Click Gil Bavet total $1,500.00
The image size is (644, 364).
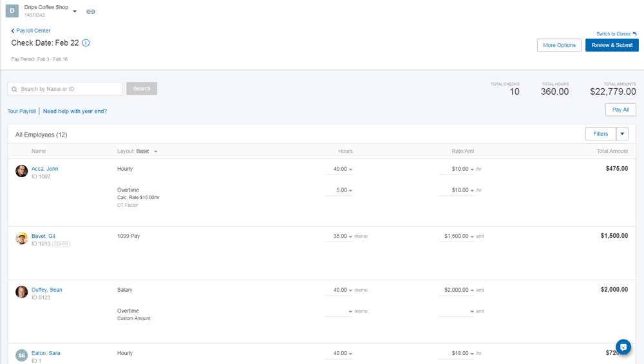pos(614,236)
